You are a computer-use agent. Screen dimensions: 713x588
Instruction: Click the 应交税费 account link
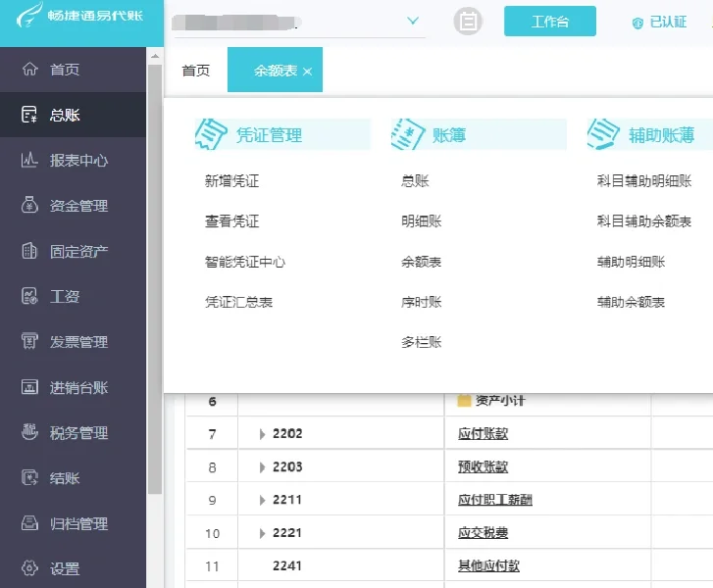(x=483, y=532)
